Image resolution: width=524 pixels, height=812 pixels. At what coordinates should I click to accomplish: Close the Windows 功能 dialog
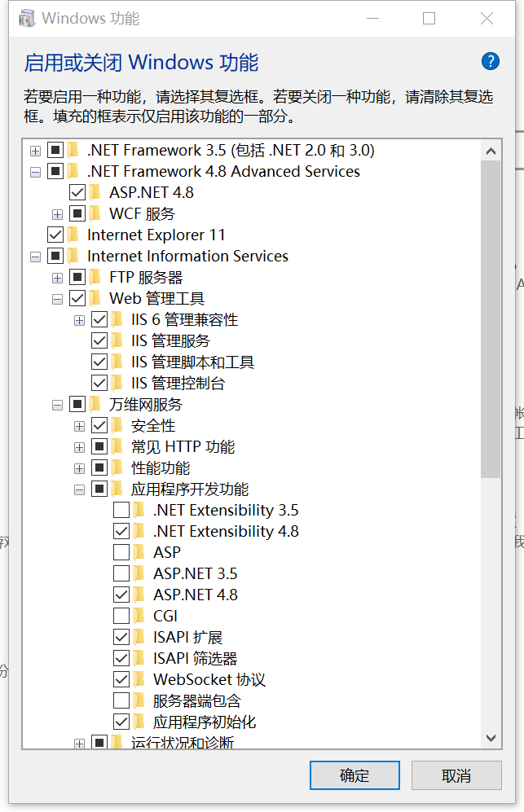tap(487, 19)
